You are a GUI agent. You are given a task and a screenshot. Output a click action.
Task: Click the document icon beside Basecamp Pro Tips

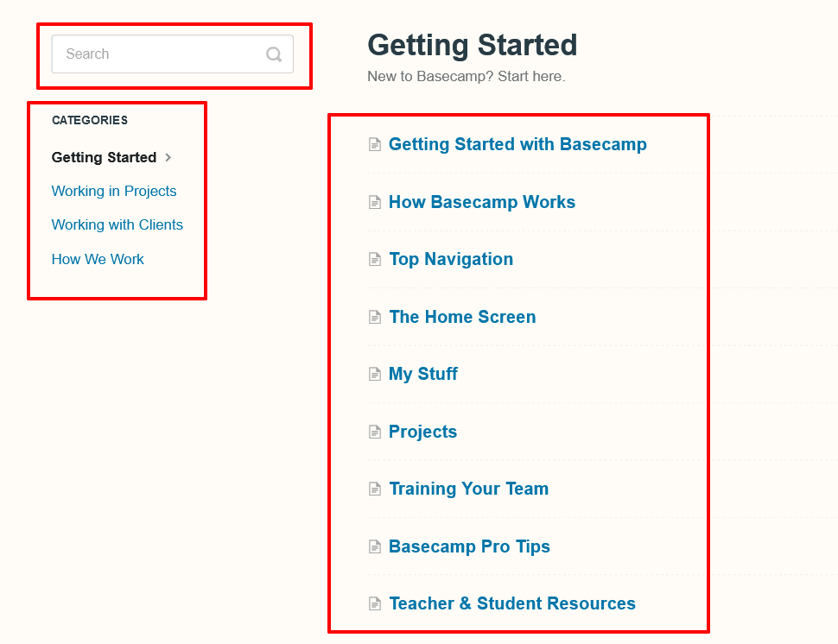375,547
